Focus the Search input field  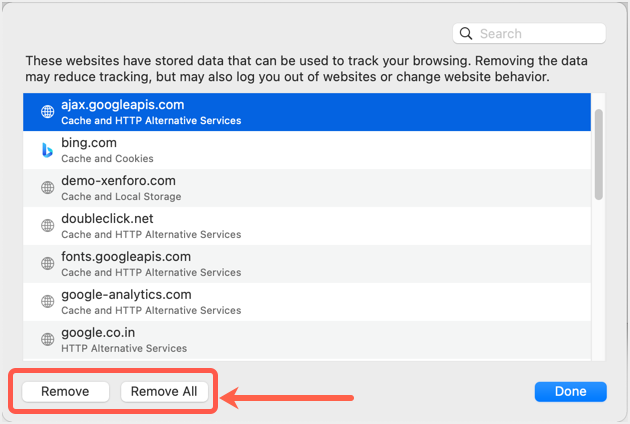[x=529, y=33]
